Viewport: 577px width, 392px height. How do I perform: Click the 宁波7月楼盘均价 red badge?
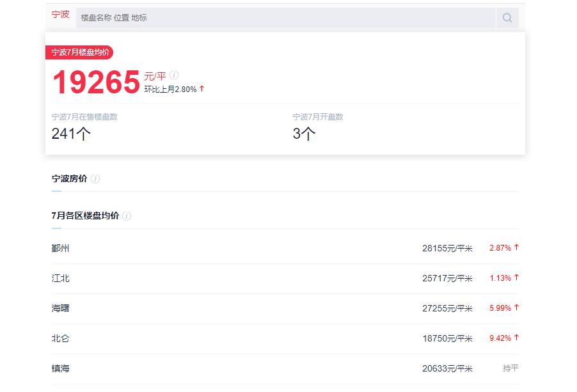(79, 52)
